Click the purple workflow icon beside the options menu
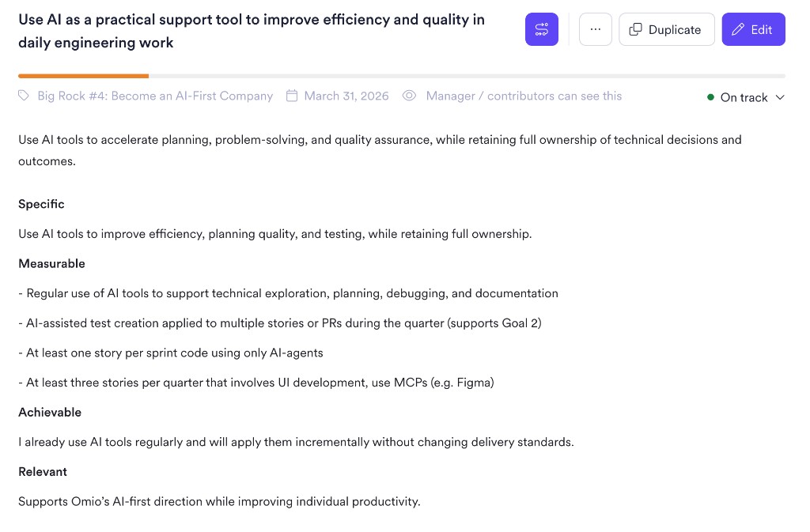Image resolution: width=810 pixels, height=532 pixels. 541,29
